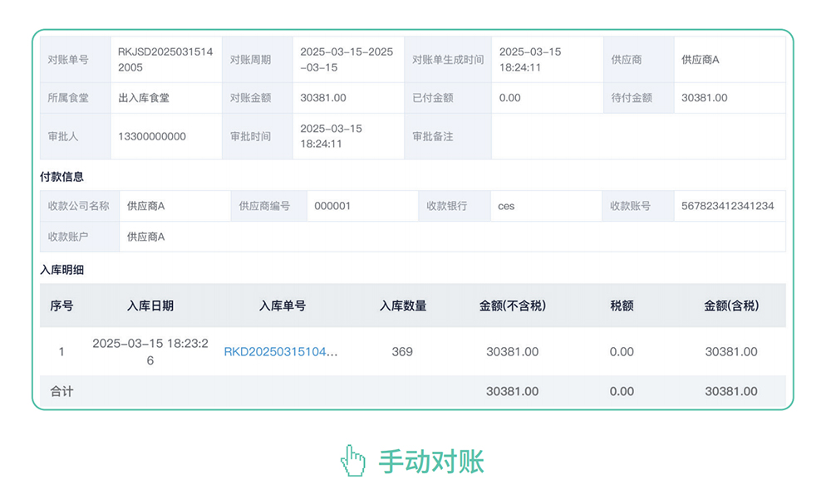
Task: Click the 付款信息 section heading
Action: click(65, 176)
